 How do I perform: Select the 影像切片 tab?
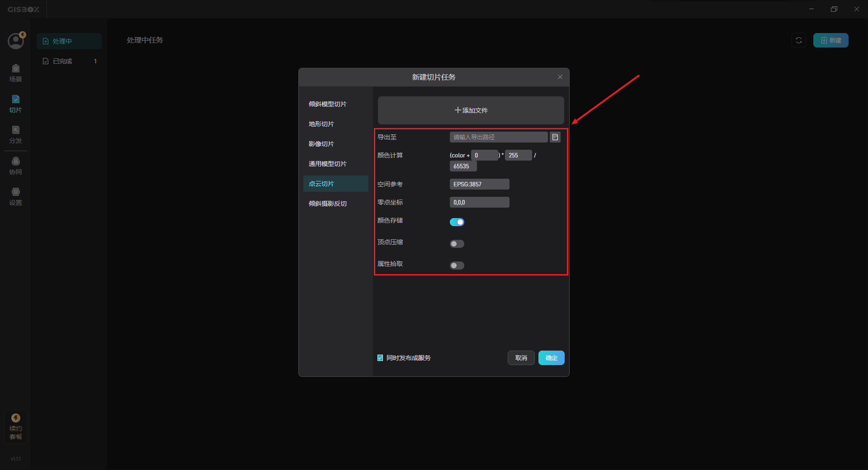pyautogui.click(x=335, y=144)
